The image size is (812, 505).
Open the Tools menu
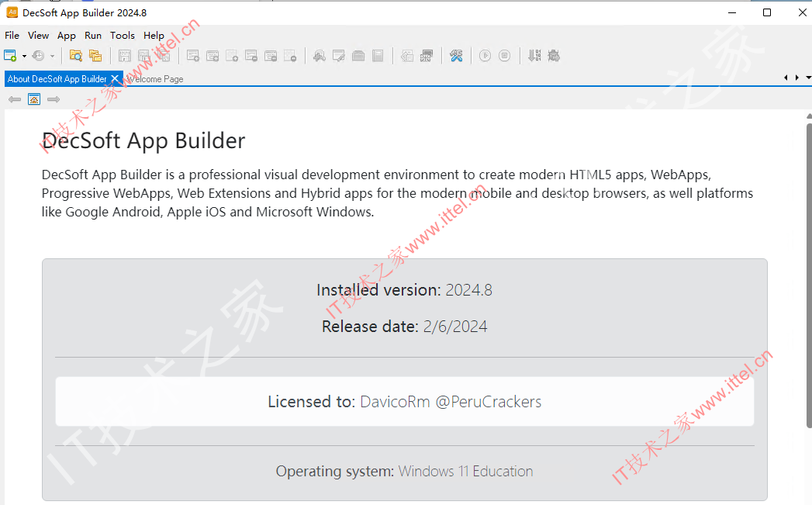[123, 35]
